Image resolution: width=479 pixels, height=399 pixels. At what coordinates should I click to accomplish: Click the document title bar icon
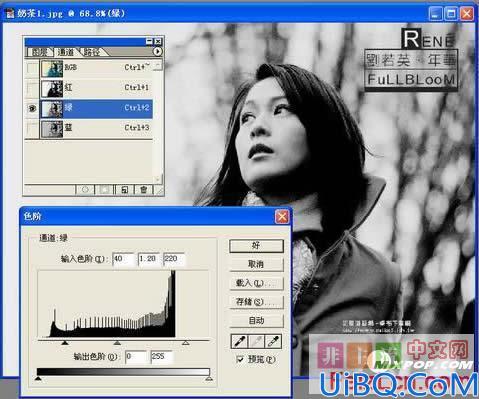(x=10, y=14)
